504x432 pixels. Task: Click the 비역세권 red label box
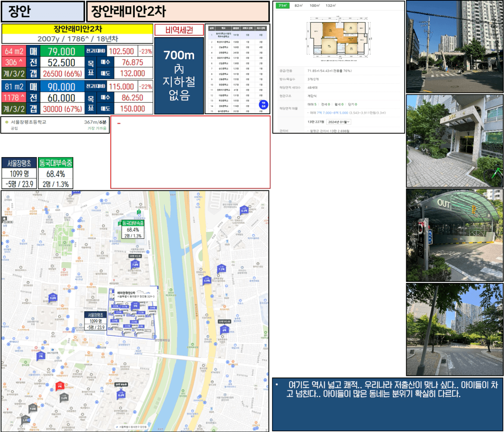coord(179,30)
